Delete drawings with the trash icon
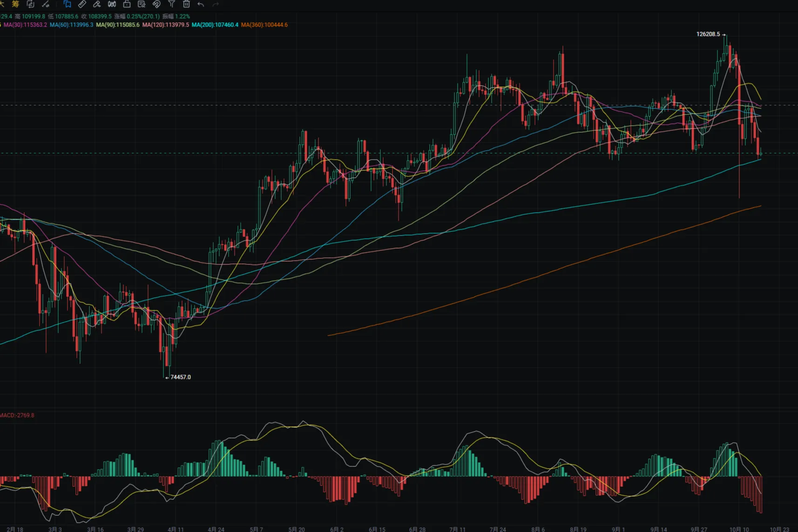This screenshot has width=798, height=532. (x=186, y=4)
